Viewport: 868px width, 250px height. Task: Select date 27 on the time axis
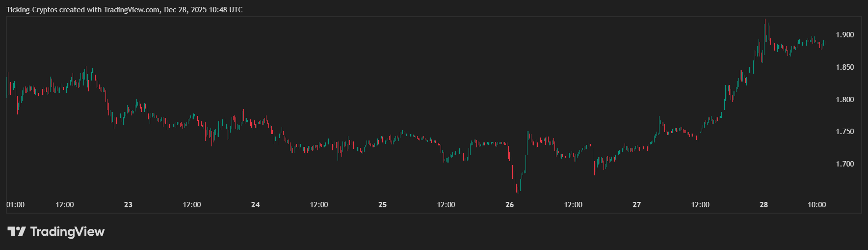pyautogui.click(x=636, y=205)
